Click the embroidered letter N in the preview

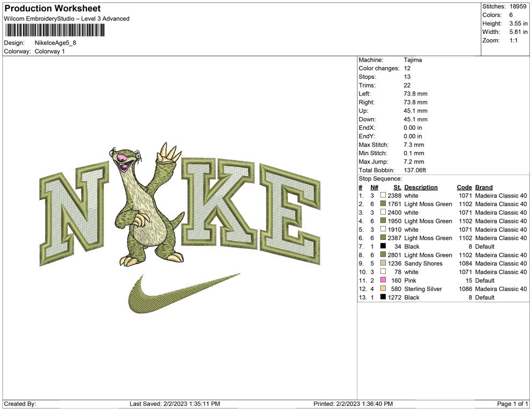click(74, 214)
